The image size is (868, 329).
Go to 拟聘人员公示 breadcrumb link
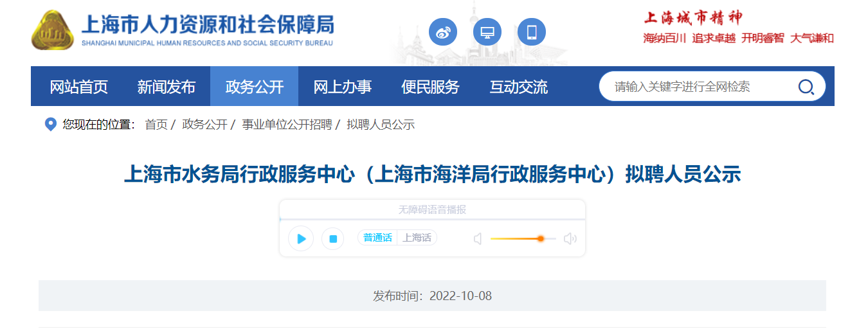coord(381,125)
